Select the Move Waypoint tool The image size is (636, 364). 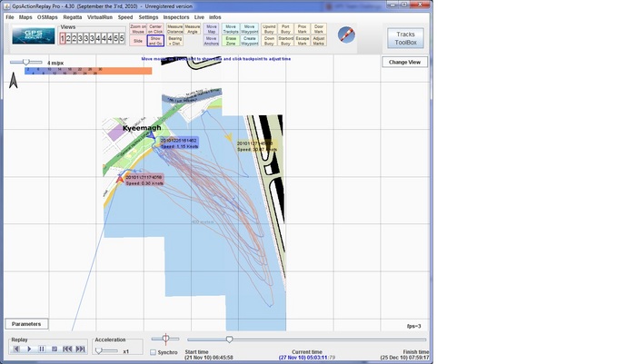tap(250, 29)
